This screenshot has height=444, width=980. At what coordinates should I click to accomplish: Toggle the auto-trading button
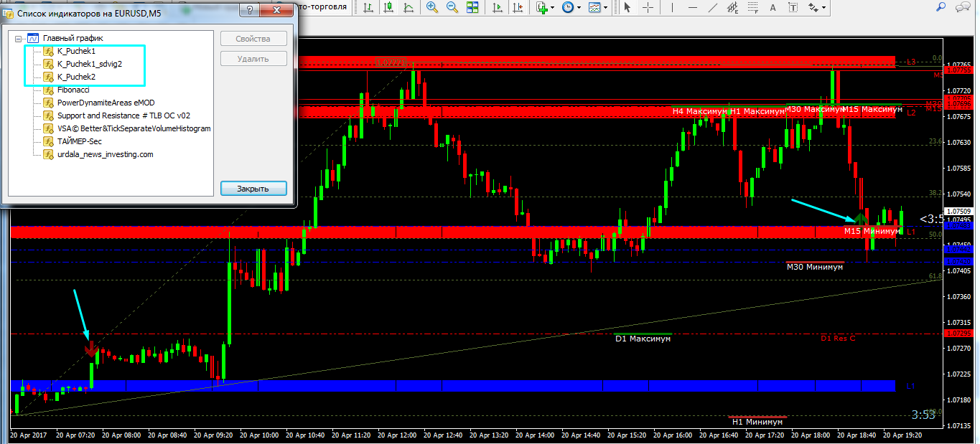pyautogui.click(x=323, y=6)
